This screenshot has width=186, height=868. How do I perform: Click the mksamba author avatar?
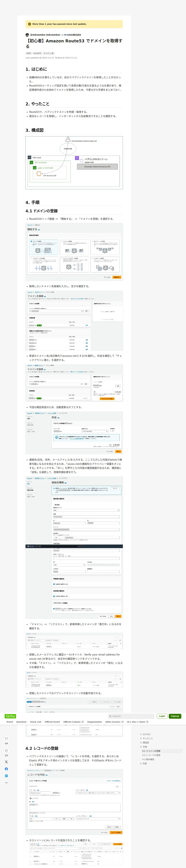pyautogui.click(x=27, y=35)
